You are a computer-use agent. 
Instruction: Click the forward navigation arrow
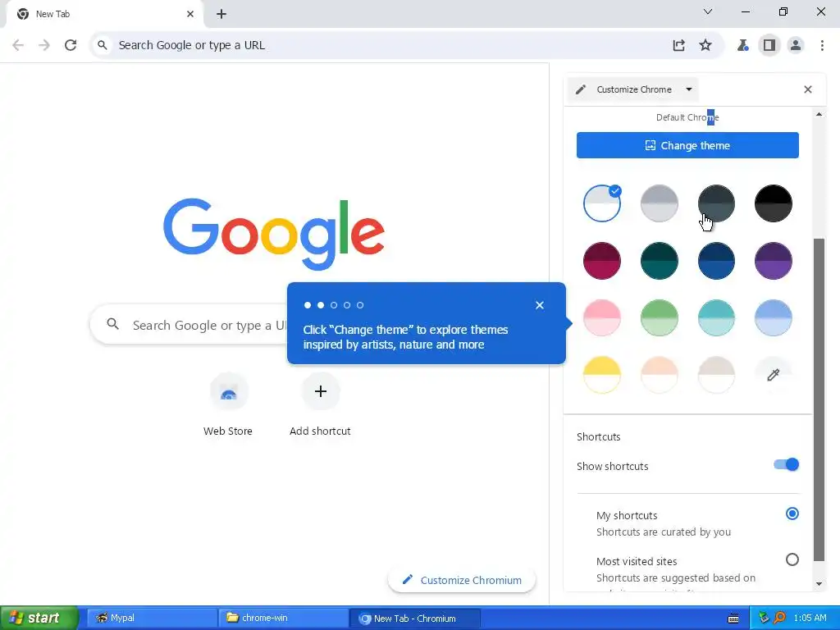pyautogui.click(x=44, y=45)
